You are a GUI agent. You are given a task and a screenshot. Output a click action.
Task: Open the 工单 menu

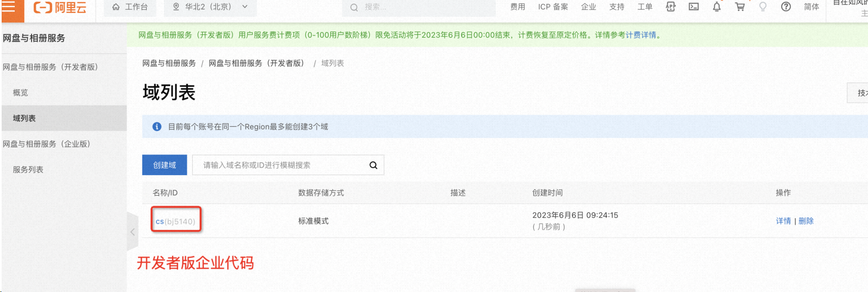(x=645, y=7)
